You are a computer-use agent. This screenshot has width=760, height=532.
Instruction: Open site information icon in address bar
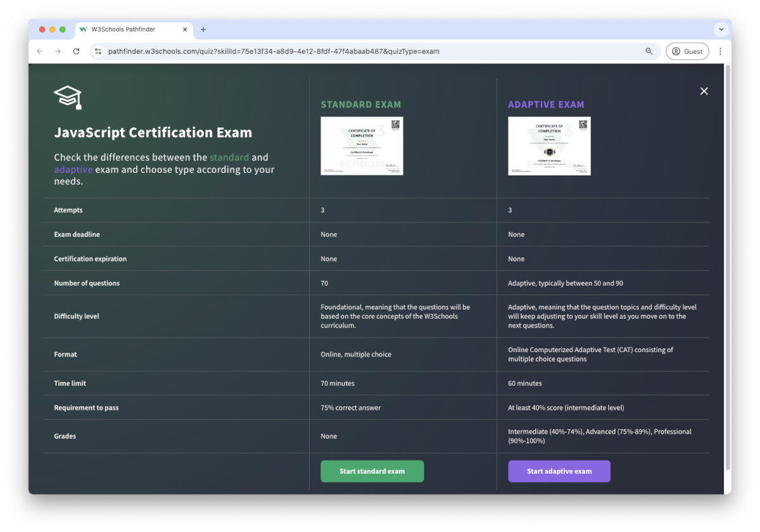point(98,51)
